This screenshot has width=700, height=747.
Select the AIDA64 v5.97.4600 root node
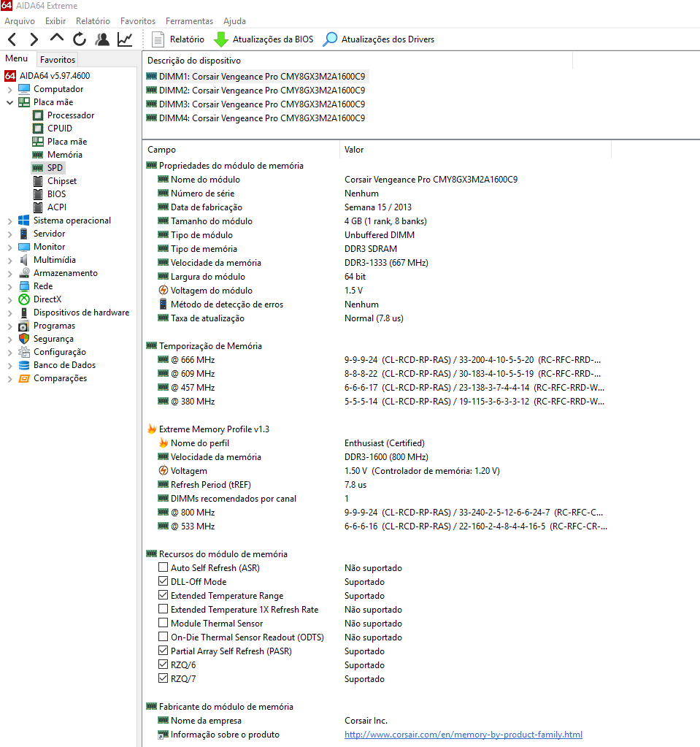[54, 76]
